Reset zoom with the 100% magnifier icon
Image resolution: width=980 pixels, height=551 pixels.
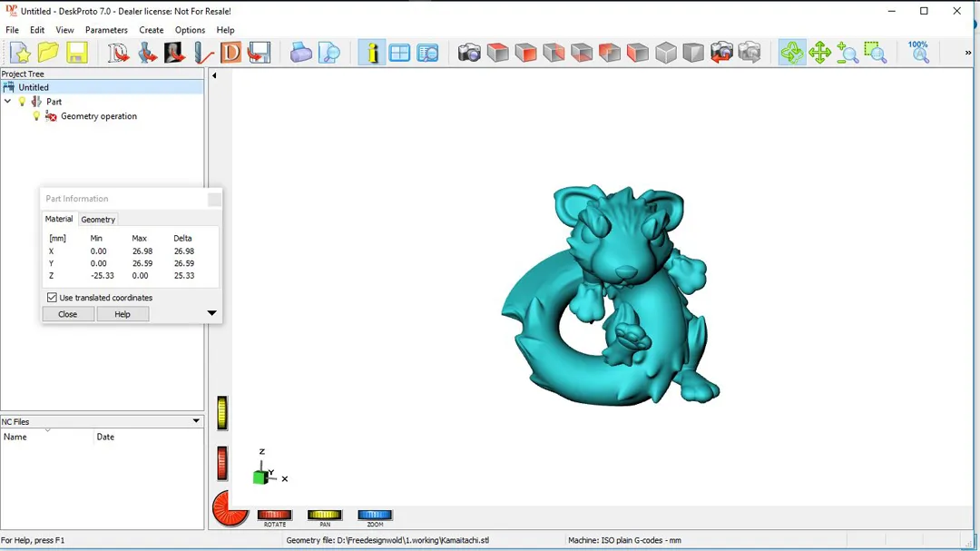point(918,54)
